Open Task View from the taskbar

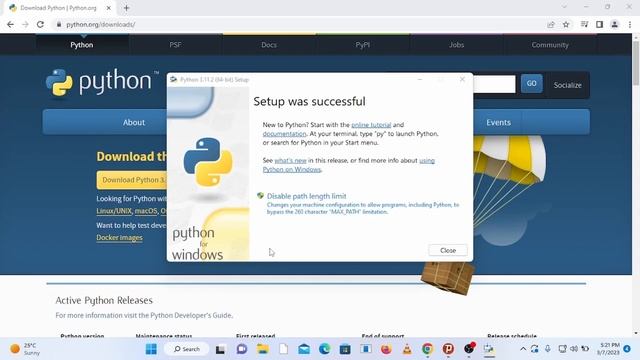pos(220,349)
